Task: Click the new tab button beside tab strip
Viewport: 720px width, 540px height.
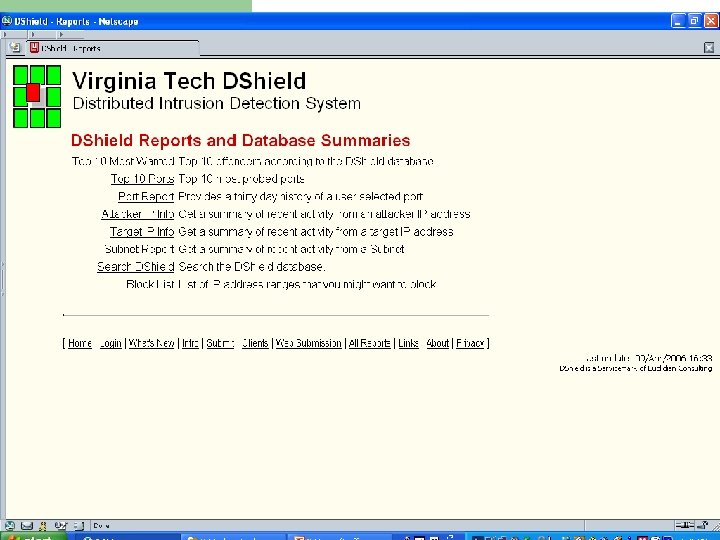Action: pos(15,47)
